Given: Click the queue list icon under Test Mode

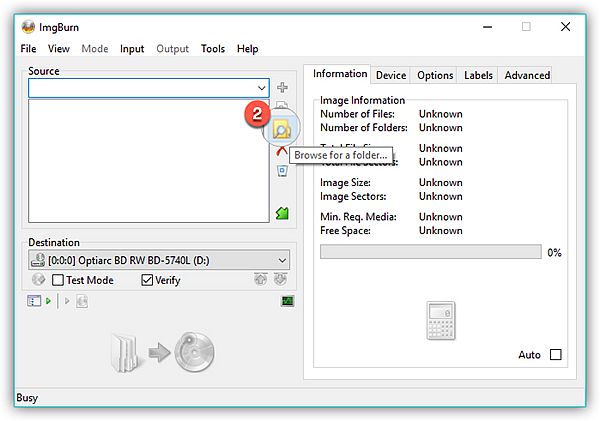Looking at the screenshot, I should [x=34, y=301].
